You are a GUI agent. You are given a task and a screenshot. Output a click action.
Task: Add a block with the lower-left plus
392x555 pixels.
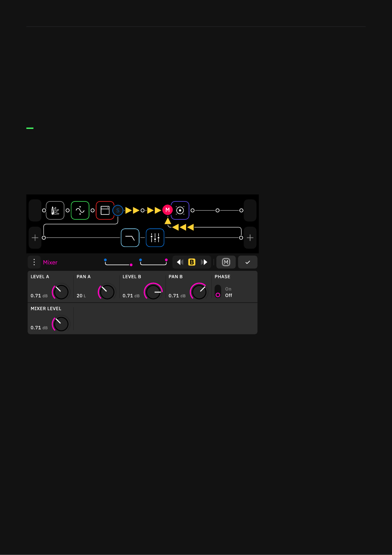35,238
